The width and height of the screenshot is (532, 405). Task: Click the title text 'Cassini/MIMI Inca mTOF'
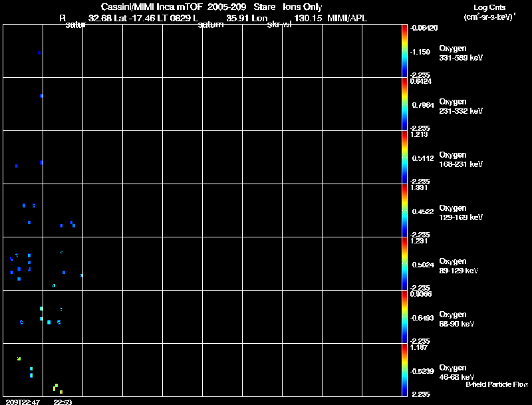click(152, 7)
